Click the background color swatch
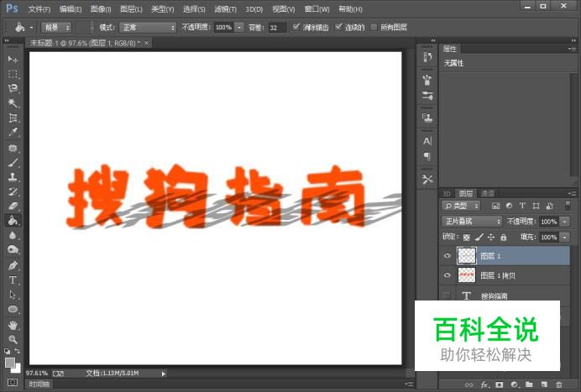Viewport: 581px width, 392px height. [x=17, y=368]
